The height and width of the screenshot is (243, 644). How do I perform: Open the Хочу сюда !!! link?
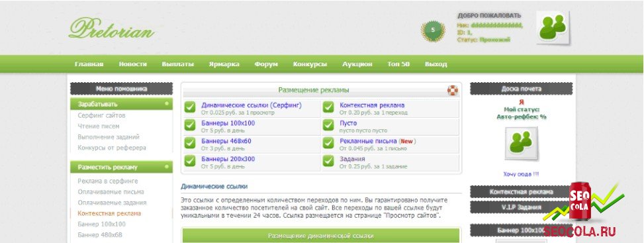tap(521, 174)
